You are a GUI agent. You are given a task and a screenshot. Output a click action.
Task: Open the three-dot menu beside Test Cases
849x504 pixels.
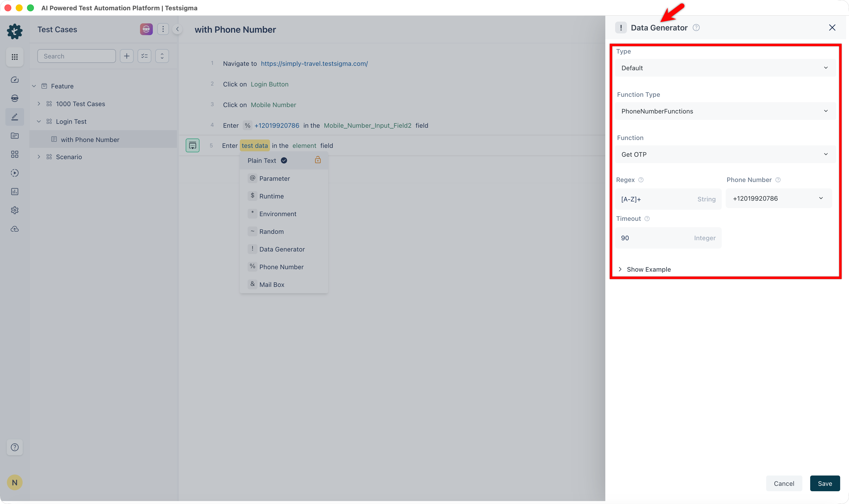pos(163,29)
